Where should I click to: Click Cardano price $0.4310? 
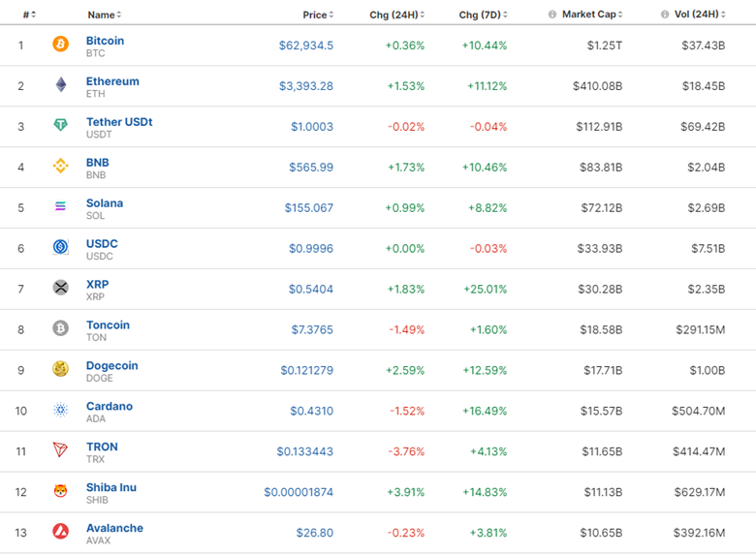tap(311, 411)
